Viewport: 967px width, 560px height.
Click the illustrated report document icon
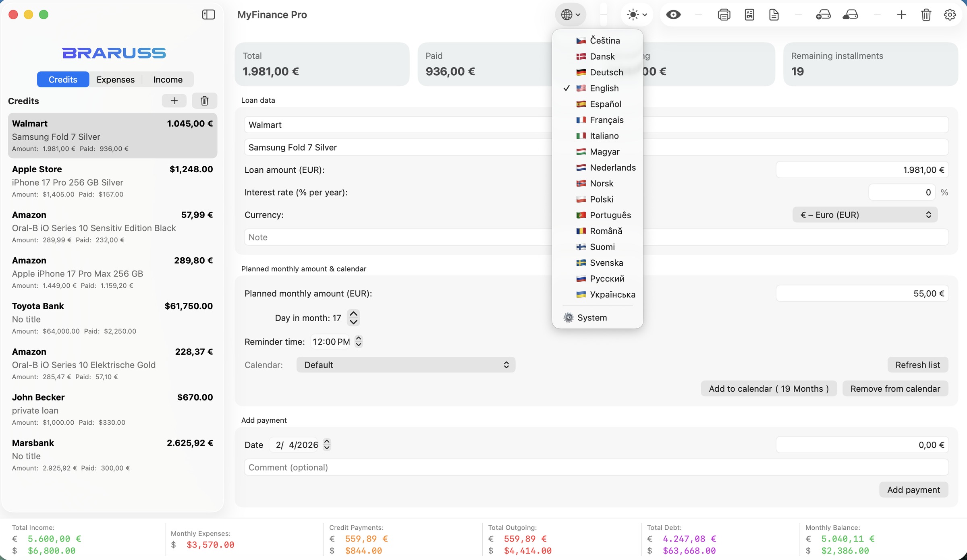749,15
